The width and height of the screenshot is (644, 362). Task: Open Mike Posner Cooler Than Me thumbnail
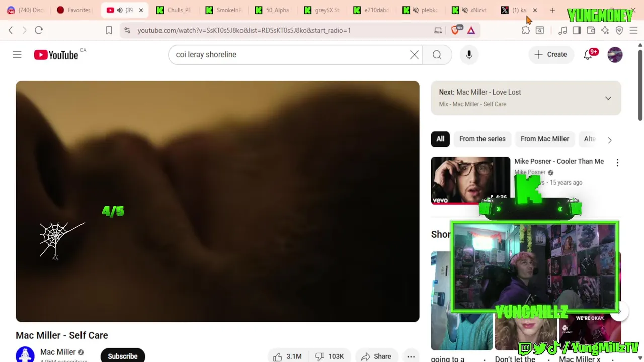(470, 181)
